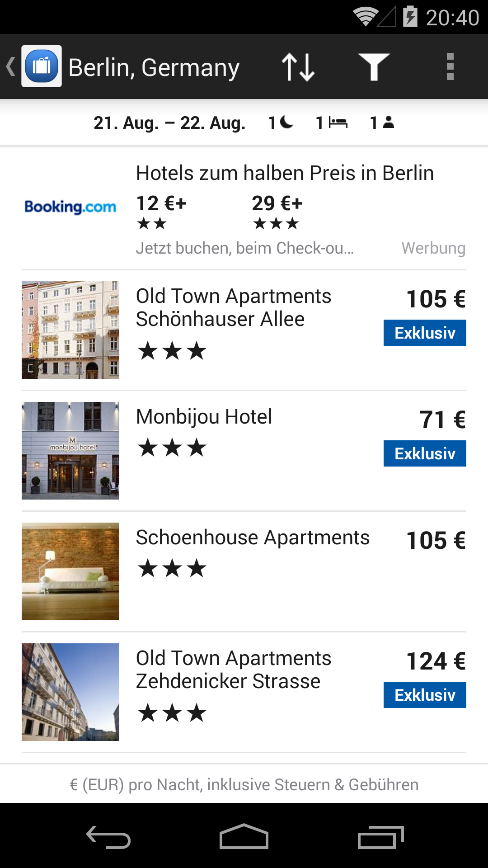Viewport: 488px width, 868px height.
Task: Open the Schoenhouse Apartments listing
Action: tap(244, 571)
